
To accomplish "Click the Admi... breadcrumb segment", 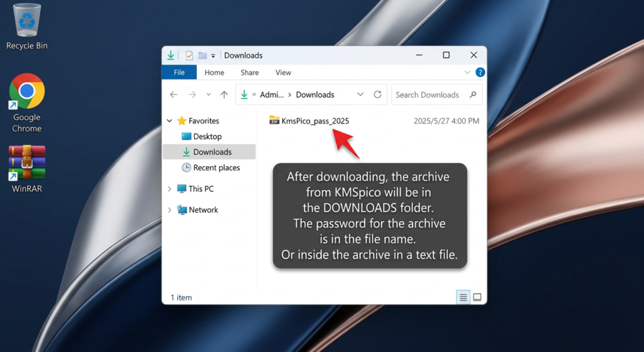I will 272,94.
